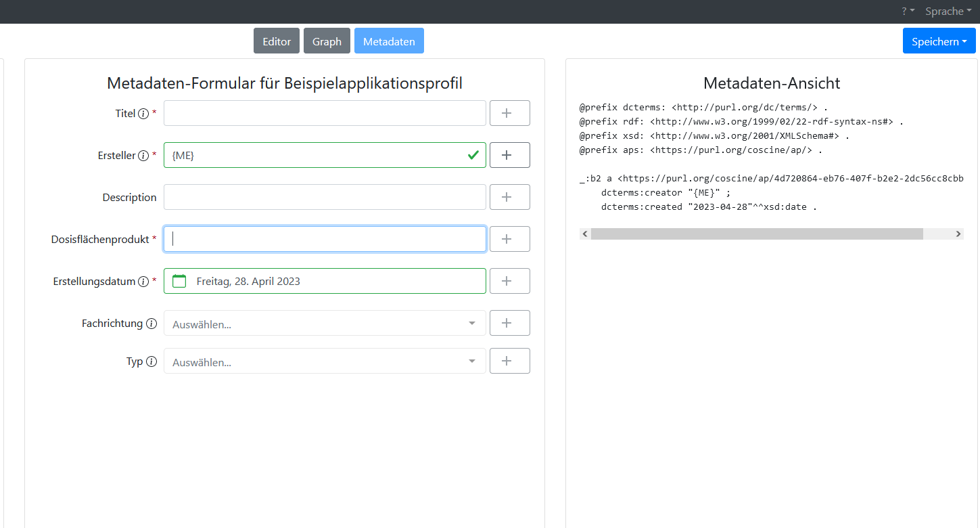980x528 pixels.
Task: Select the Metadaten tab
Action: coord(389,41)
